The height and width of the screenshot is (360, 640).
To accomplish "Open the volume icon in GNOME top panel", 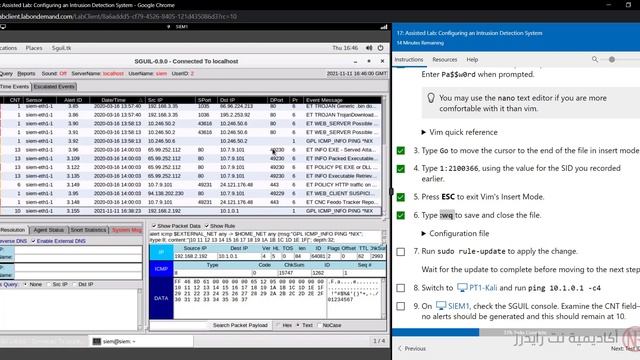I will [369, 48].
